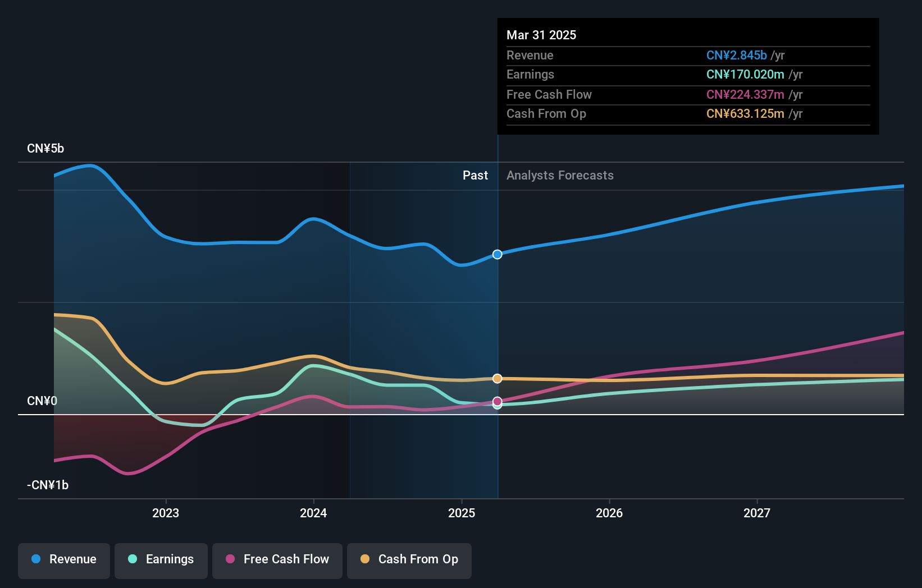The width and height of the screenshot is (922, 588).
Task: Click the CN¥633.125m cash from op value
Action: tap(745, 114)
